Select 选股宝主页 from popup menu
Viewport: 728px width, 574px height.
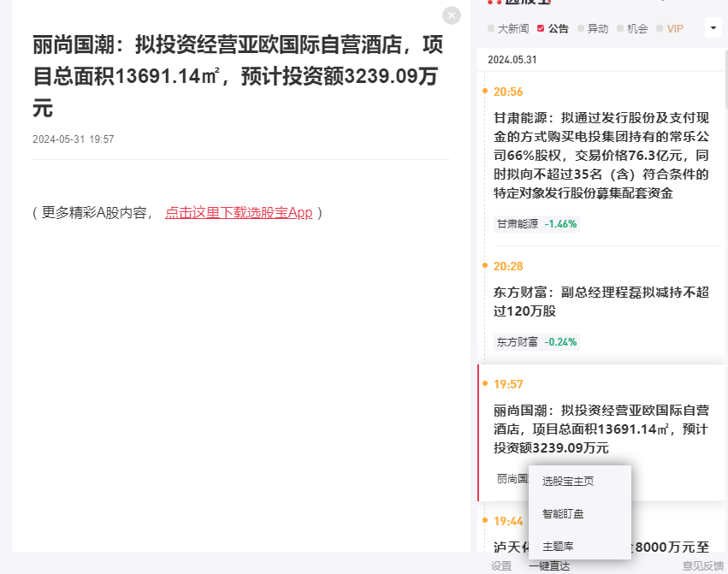568,482
